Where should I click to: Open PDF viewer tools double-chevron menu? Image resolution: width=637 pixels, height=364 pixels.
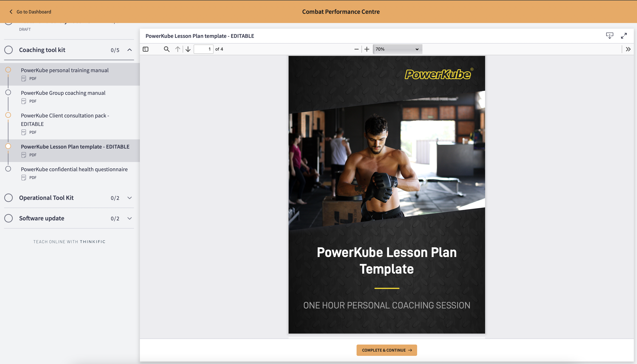pyautogui.click(x=628, y=49)
